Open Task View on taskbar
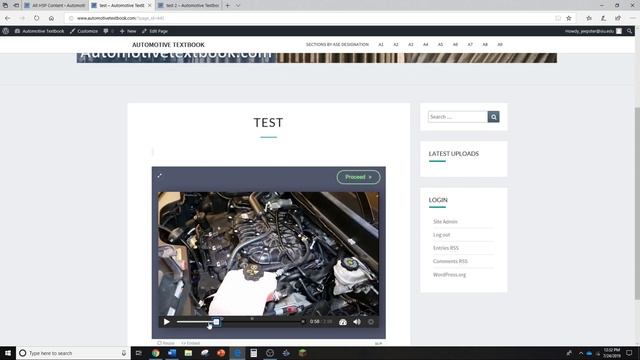Image resolution: width=640 pixels, height=360 pixels. (139, 353)
